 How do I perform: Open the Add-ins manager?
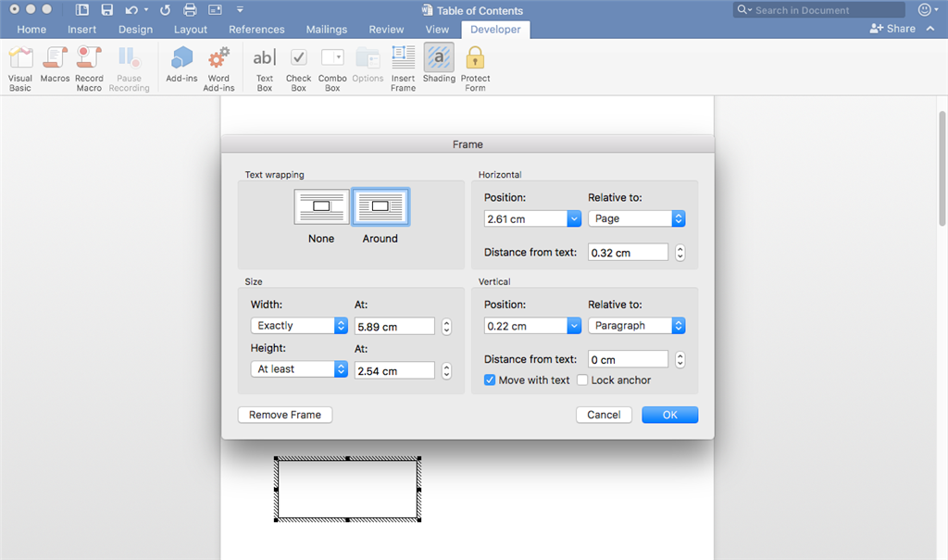point(181,64)
